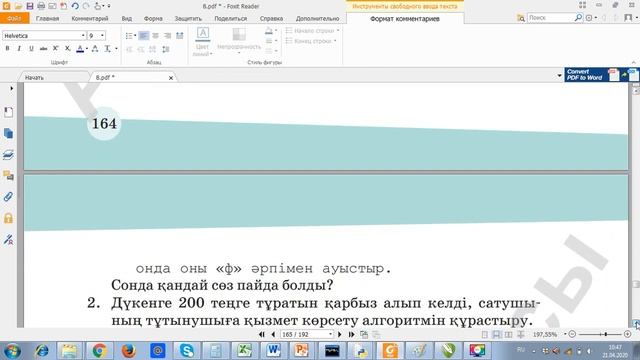Select single page view mode
This screenshot has height=360, width=640.
(484, 335)
